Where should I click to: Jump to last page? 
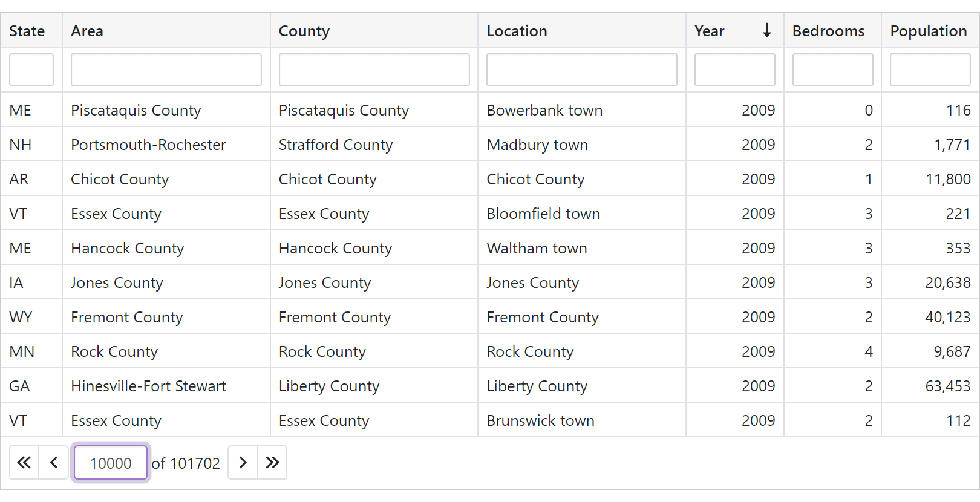coord(272,463)
